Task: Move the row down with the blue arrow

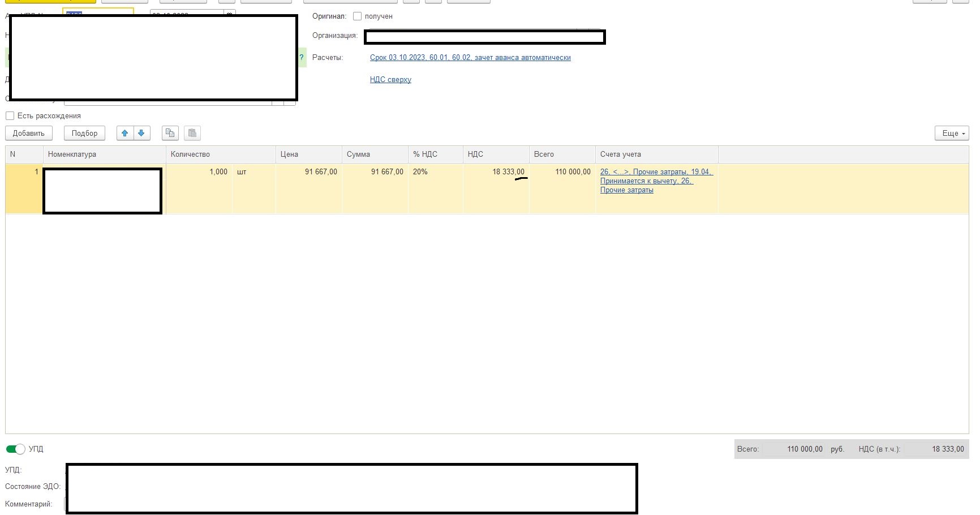Action: click(x=141, y=134)
